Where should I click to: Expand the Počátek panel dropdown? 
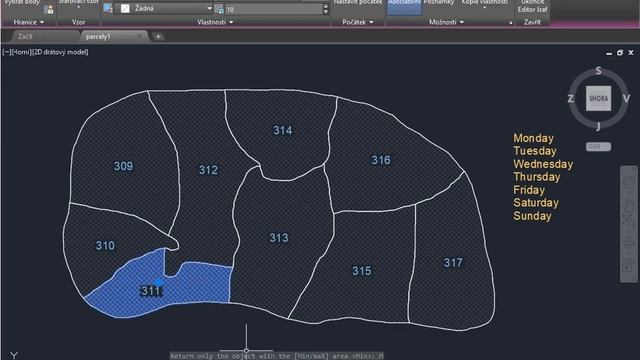[371, 22]
